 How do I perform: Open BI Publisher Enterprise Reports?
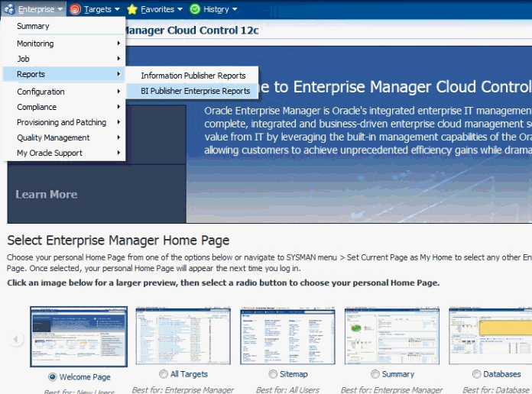click(x=193, y=91)
